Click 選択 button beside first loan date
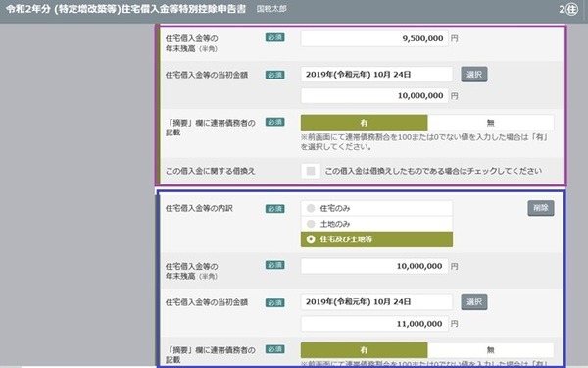588x368 pixels. (x=474, y=75)
